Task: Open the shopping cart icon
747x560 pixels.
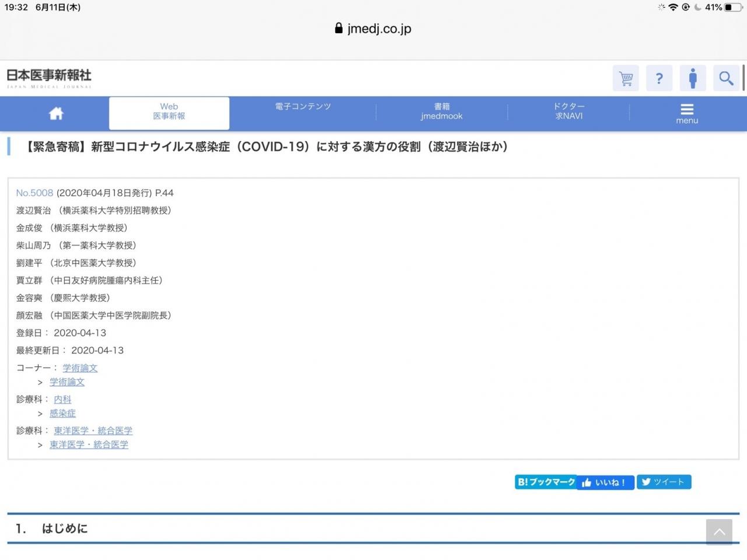Action: pos(626,78)
